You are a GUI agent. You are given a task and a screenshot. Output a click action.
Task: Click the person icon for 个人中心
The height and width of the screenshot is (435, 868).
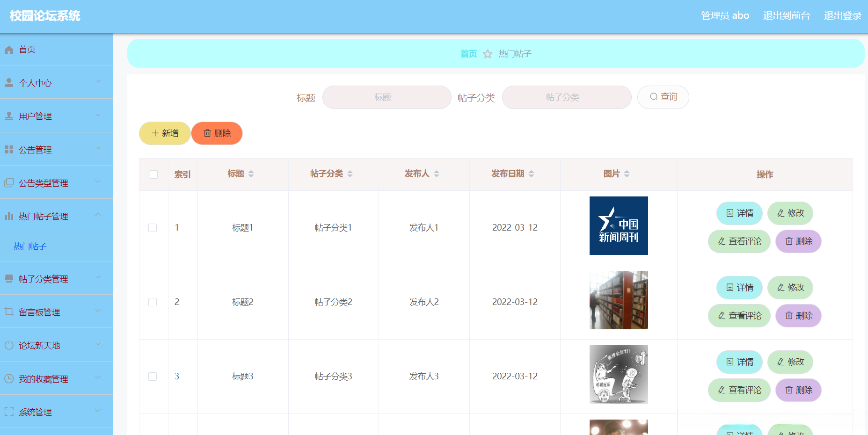click(x=9, y=83)
